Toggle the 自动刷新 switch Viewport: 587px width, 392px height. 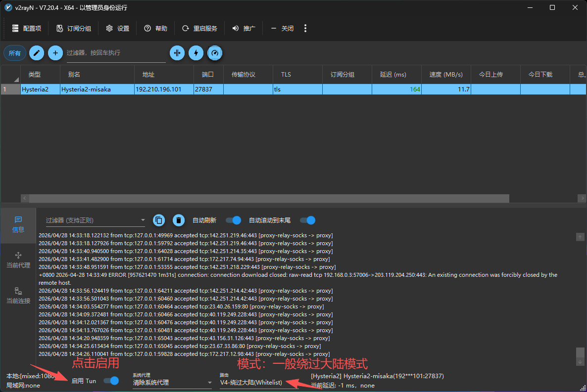pos(233,220)
